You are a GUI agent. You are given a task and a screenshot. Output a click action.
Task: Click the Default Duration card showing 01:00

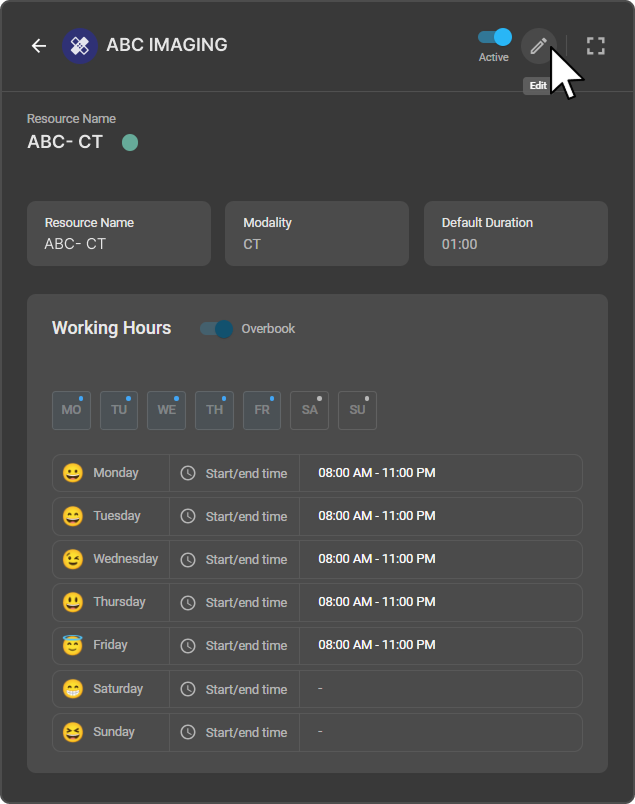(x=516, y=233)
